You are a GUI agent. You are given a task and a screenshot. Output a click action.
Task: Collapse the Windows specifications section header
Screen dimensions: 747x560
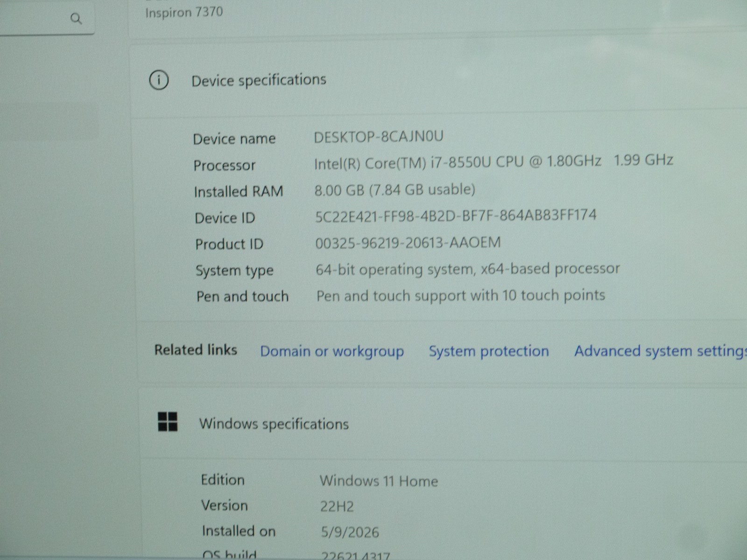click(x=444, y=423)
